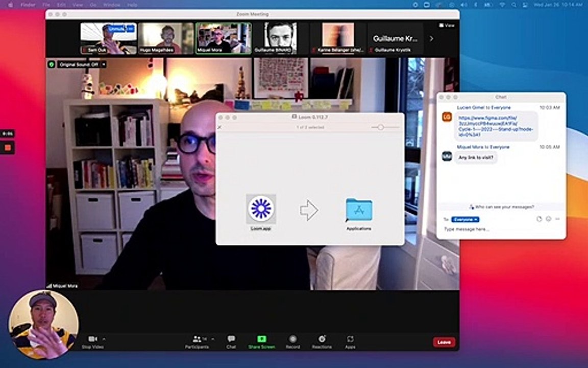
Task: Expand the Original Sound Off dropdown arrow
Action: click(x=104, y=64)
